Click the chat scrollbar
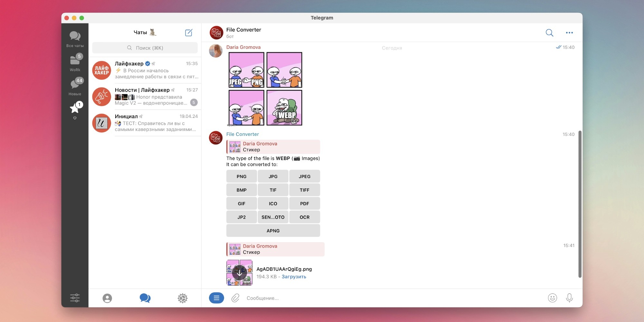 point(580,204)
